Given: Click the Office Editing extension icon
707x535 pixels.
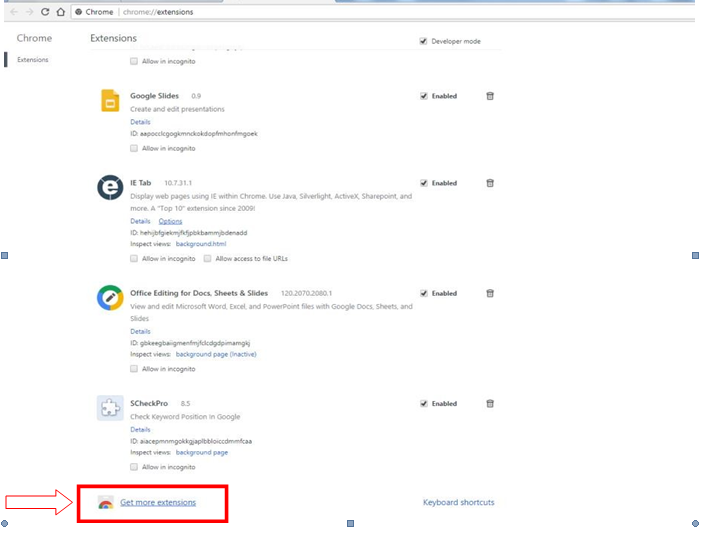Looking at the screenshot, I should click(110, 297).
